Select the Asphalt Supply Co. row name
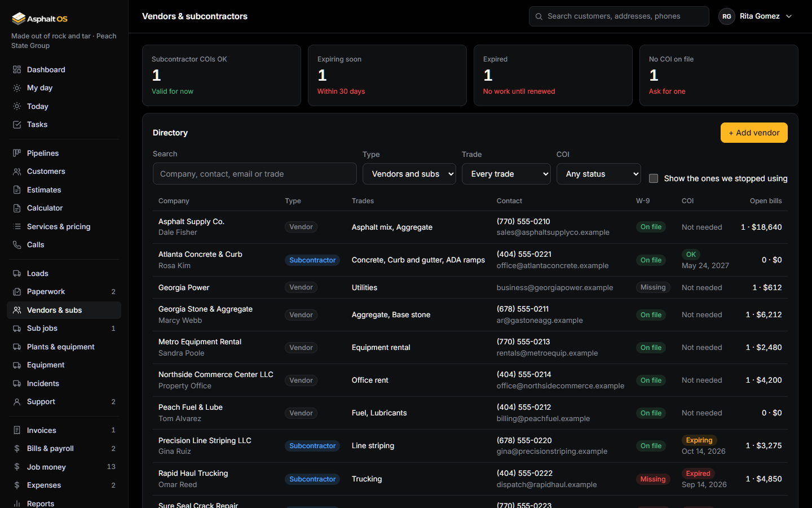The height and width of the screenshot is (508, 812). point(191,221)
